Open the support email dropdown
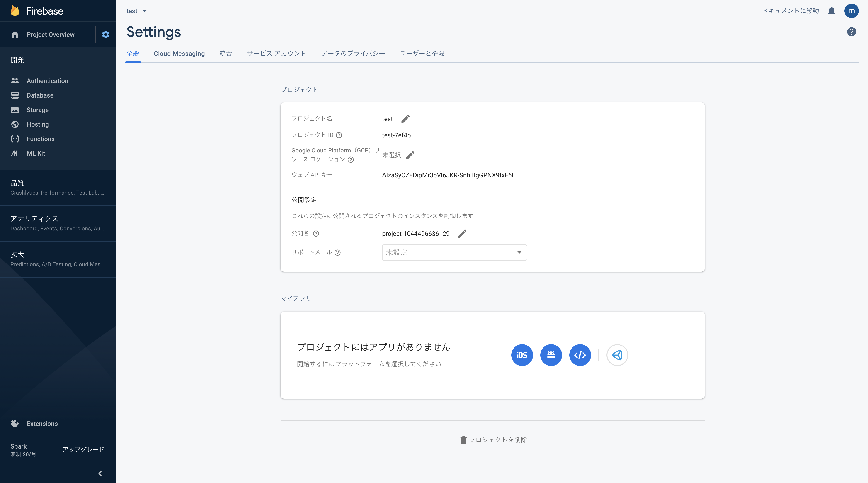 click(454, 252)
